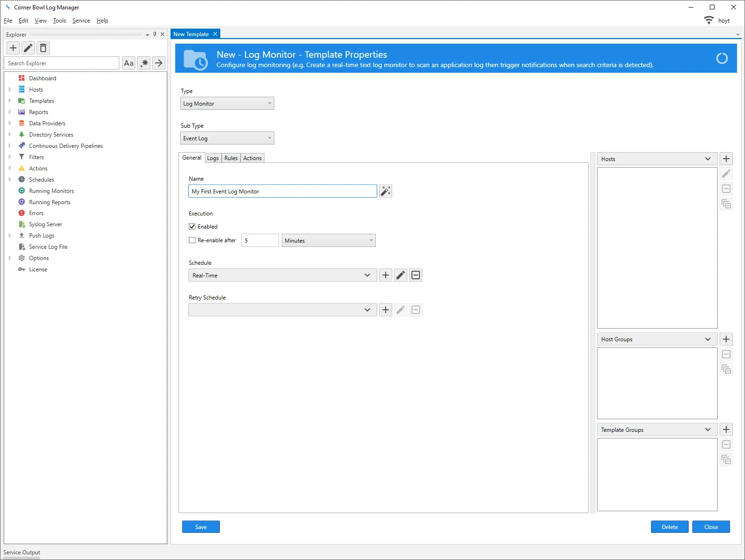
Task: Open the Tools menu
Action: (59, 21)
